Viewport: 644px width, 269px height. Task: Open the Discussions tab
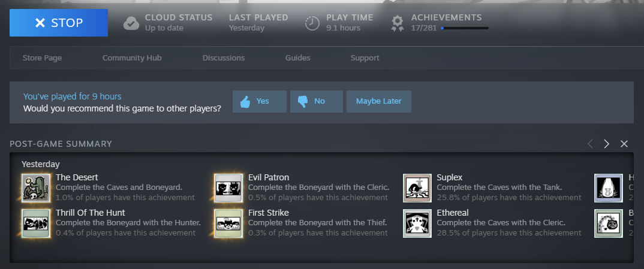tap(224, 58)
